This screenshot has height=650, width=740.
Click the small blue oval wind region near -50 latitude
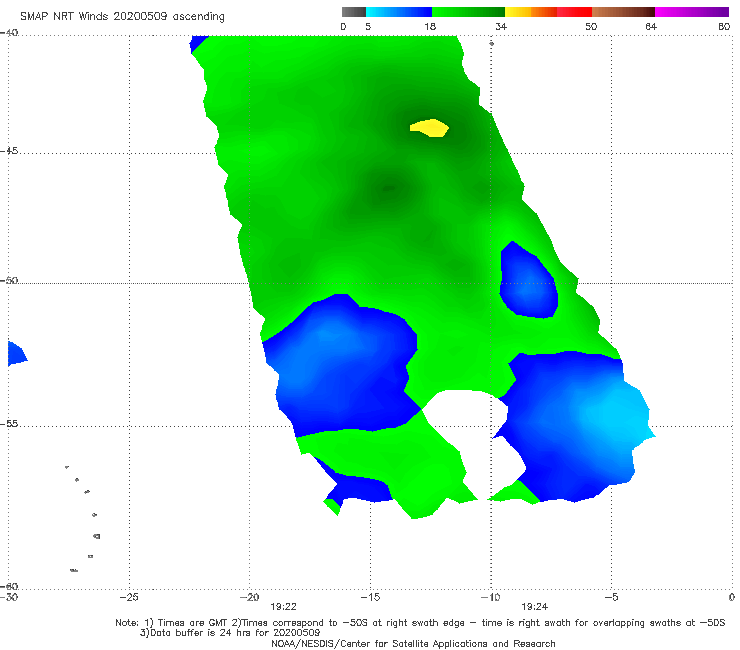(x=529, y=281)
